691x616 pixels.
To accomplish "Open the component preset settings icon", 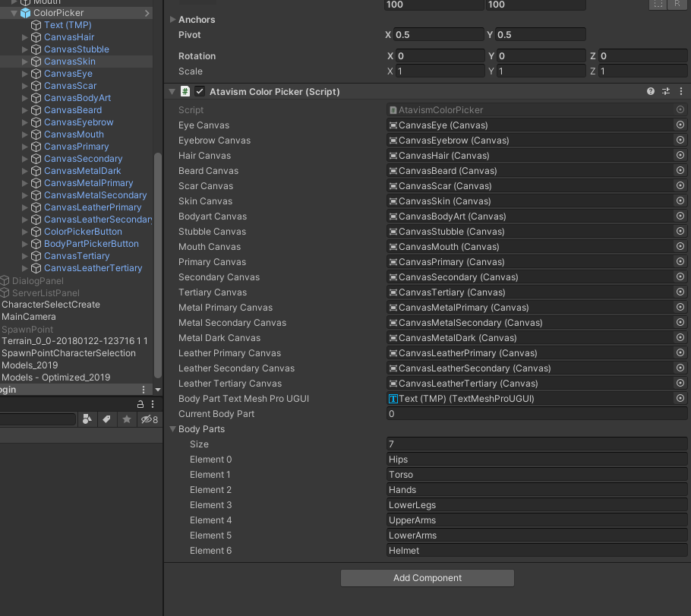I will (x=666, y=91).
